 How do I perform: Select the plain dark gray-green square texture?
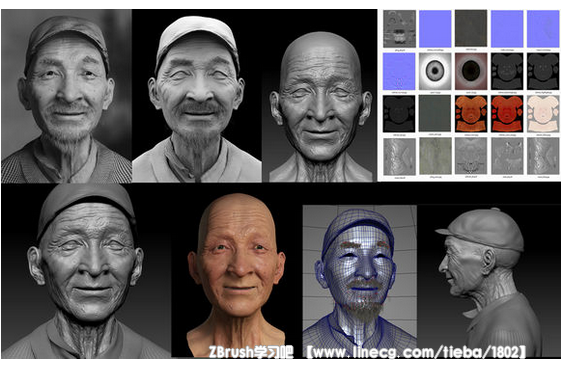[435, 114]
